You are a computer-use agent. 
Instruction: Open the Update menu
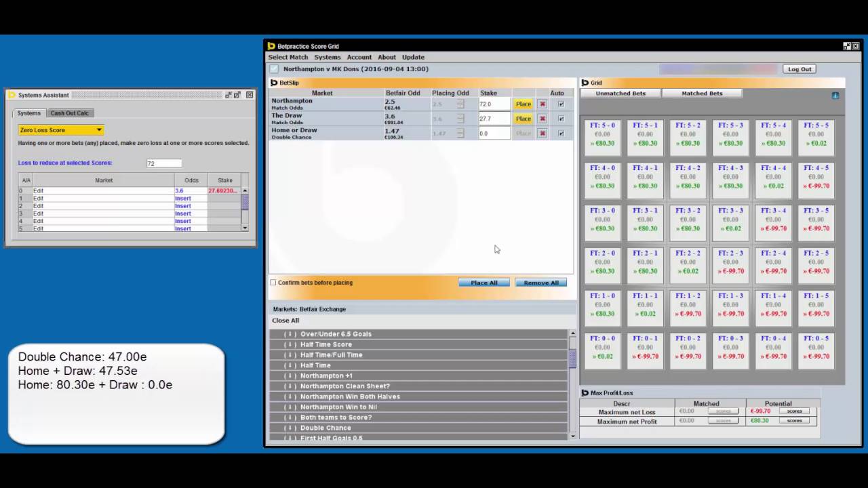(413, 58)
